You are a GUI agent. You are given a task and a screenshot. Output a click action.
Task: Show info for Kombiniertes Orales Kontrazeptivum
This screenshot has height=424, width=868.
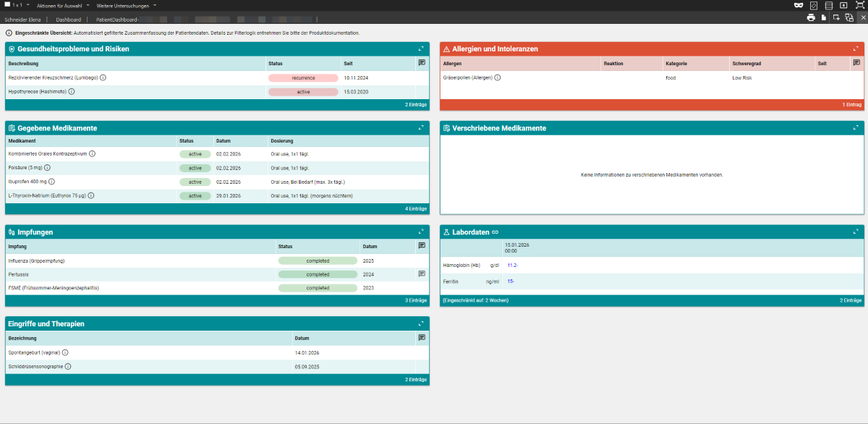coord(93,153)
